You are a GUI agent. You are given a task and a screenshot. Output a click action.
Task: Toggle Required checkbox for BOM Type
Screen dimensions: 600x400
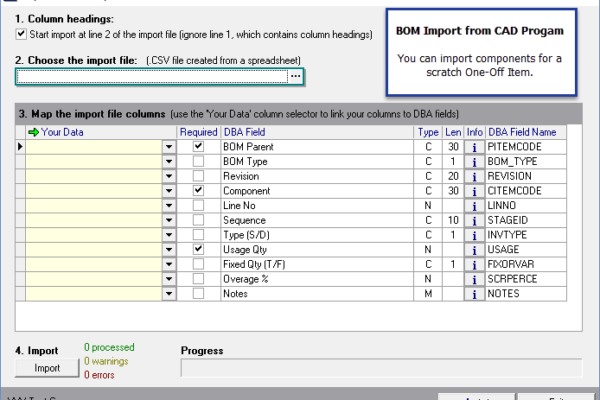pyautogui.click(x=198, y=161)
